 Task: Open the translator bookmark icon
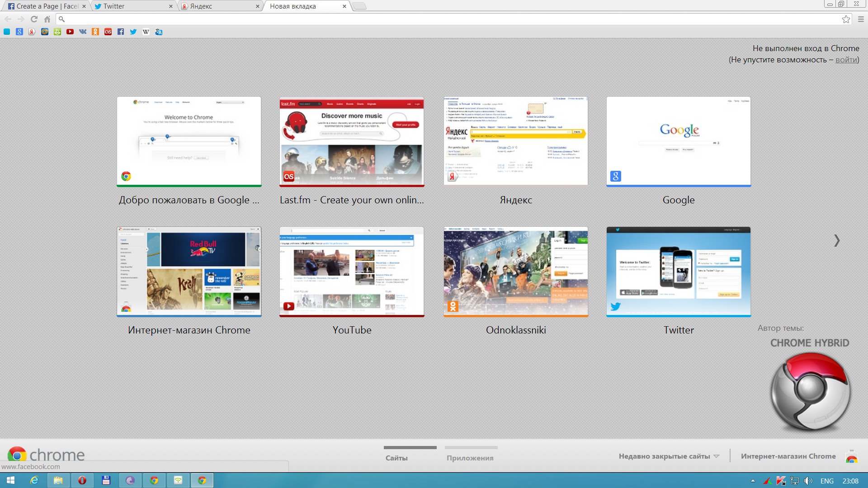tap(159, 32)
